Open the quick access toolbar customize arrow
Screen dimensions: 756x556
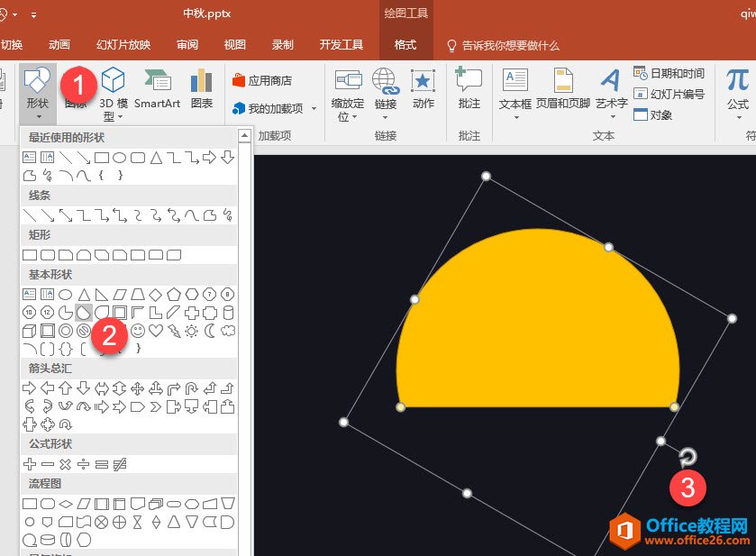click(33, 14)
